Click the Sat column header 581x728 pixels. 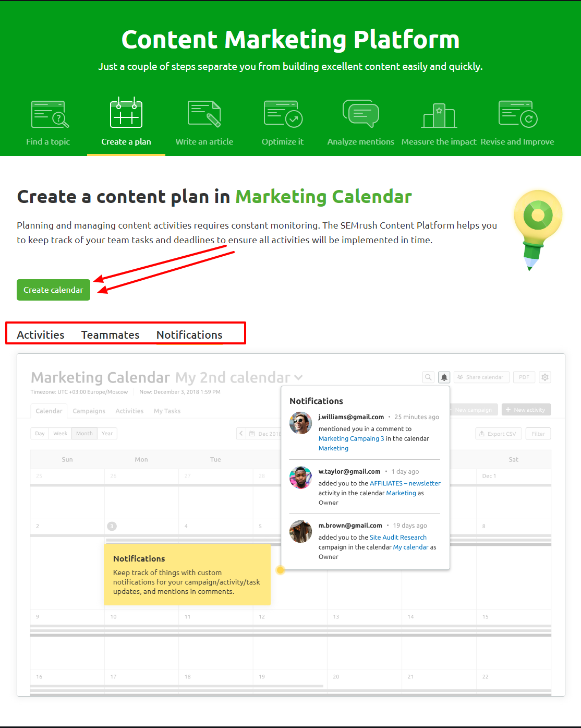514,460
